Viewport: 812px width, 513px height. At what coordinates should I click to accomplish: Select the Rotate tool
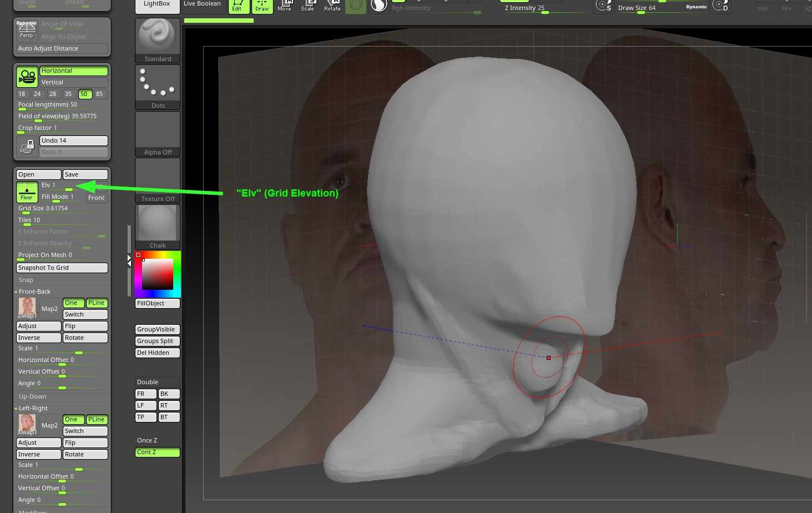332,6
